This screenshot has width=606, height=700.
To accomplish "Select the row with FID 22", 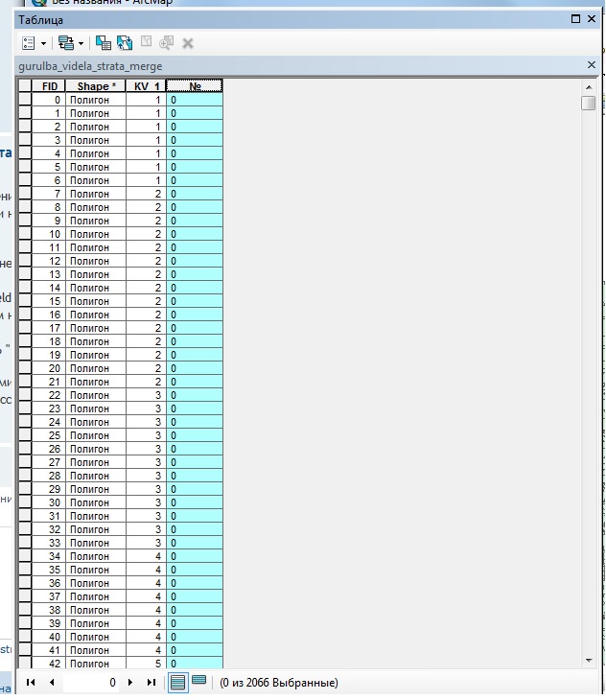I will click(25, 395).
